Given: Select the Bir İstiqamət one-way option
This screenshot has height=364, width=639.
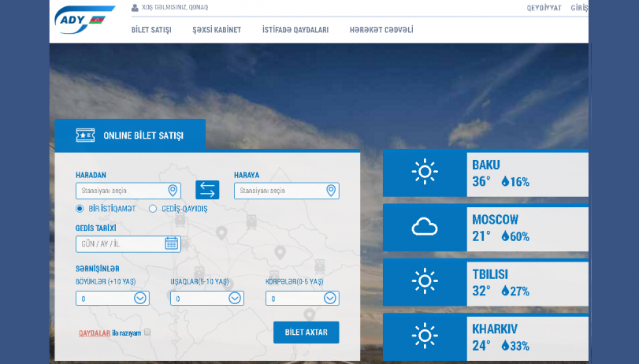Looking at the screenshot, I should click(x=80, y=209).
